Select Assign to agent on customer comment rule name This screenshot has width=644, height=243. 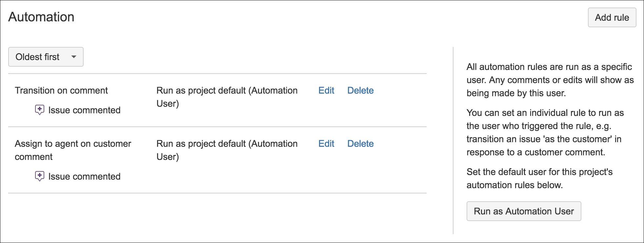(x=73, y=150)
